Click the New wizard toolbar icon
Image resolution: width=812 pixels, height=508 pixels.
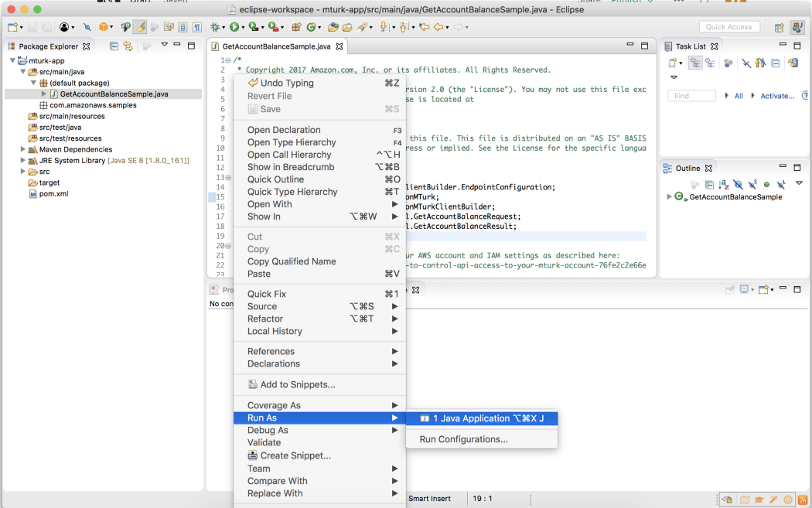pos(13,27)
